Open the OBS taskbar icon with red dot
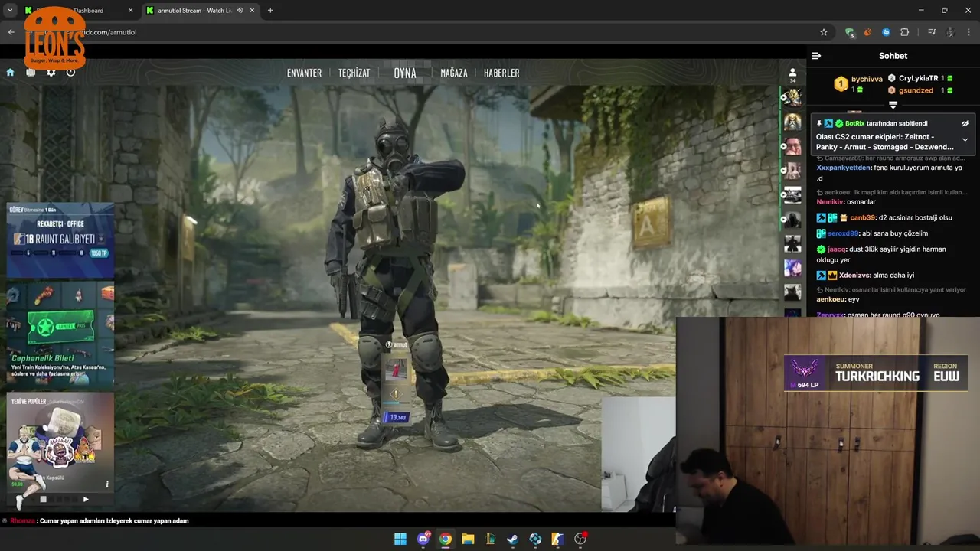This screenshot has width=980, height=551. (x=580, y=539)
